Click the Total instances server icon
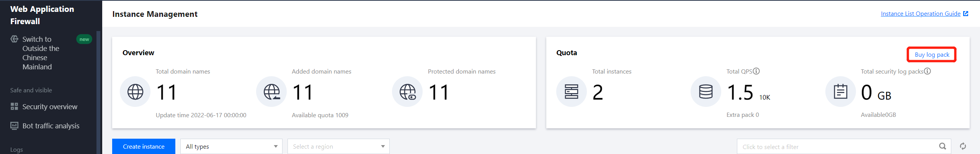Viewport: 980px width, 154px height. (571, 92)
